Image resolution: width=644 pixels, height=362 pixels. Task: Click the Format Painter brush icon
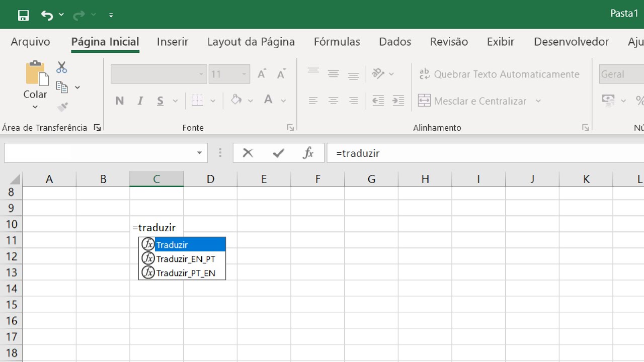point(62,107)
